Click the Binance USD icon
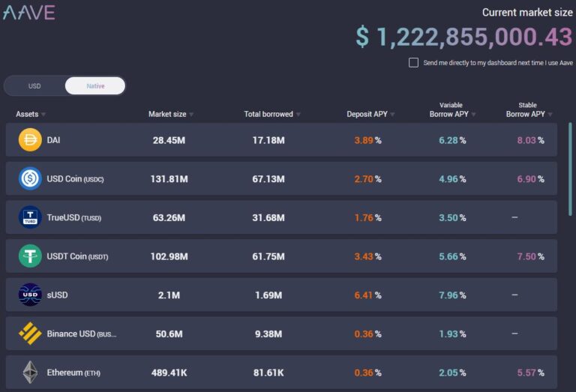Image resolution: width=576 pixels, height=392 pixels. click(30, 334)
